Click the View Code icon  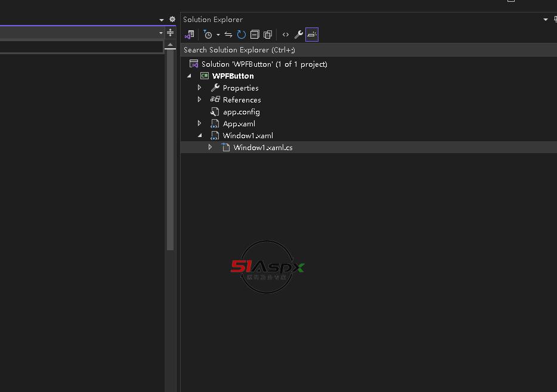[x=286, y=35]
